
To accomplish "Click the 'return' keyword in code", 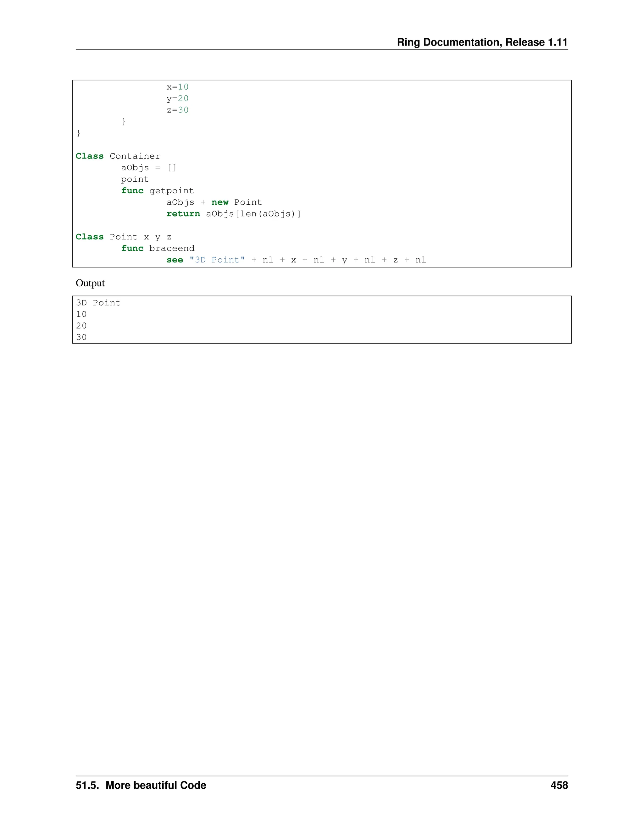I will point(183,214).
